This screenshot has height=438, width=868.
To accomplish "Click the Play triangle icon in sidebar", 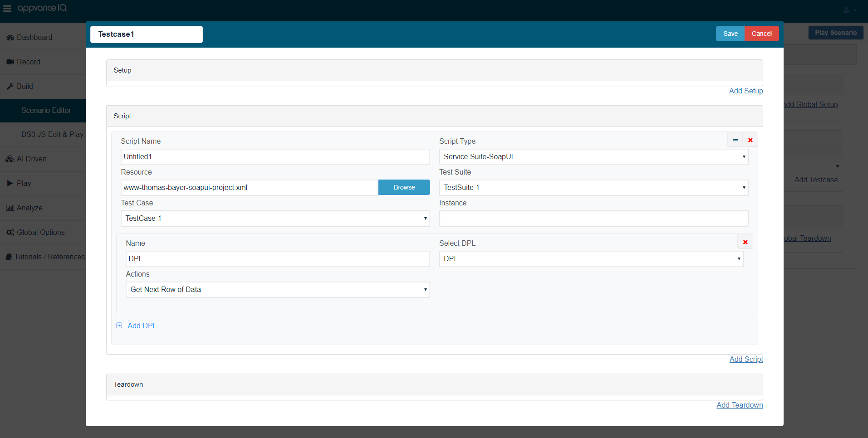I will (x=10, y=183).
